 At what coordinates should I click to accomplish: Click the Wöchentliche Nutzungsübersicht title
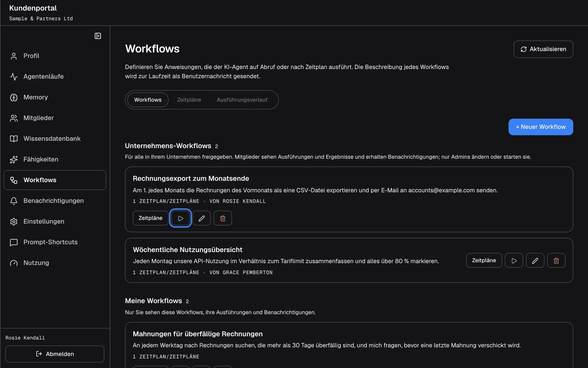coord(188,250)
